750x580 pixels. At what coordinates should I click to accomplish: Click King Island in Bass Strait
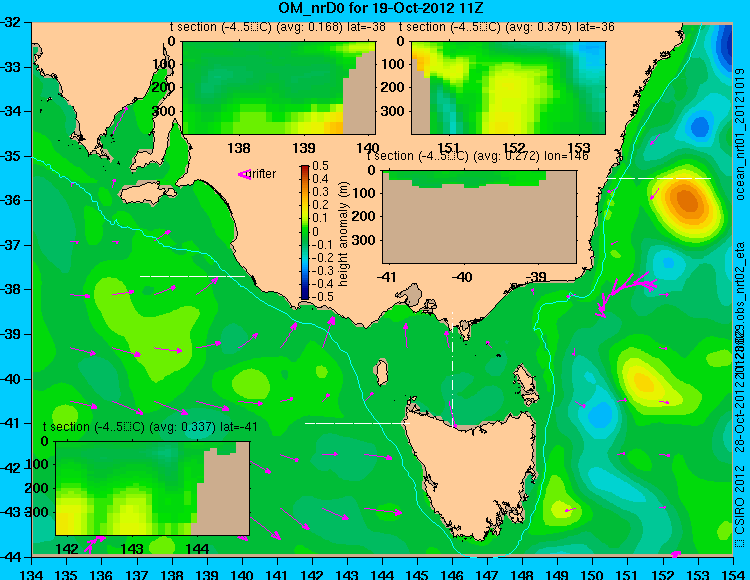pyautogui.click(x=381, y=372)
